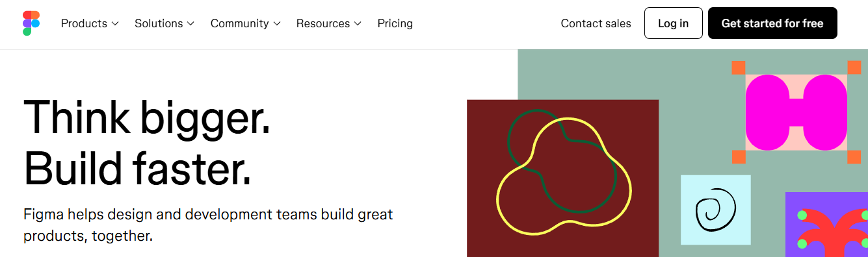
Task: Click Get started for free button
Action: coord(772,23)
